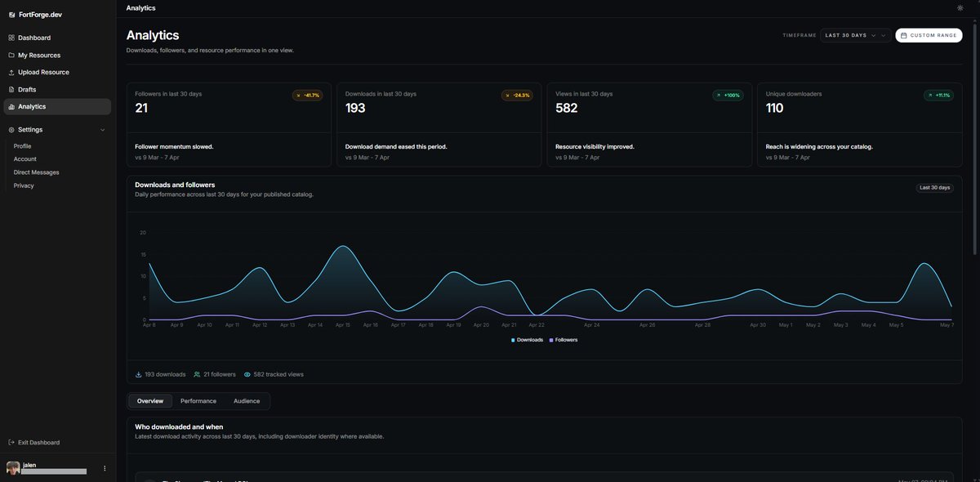Click 'Who downloaded and when' heading
The height and width of the screenshot is (482, 980).
point(179,426)
